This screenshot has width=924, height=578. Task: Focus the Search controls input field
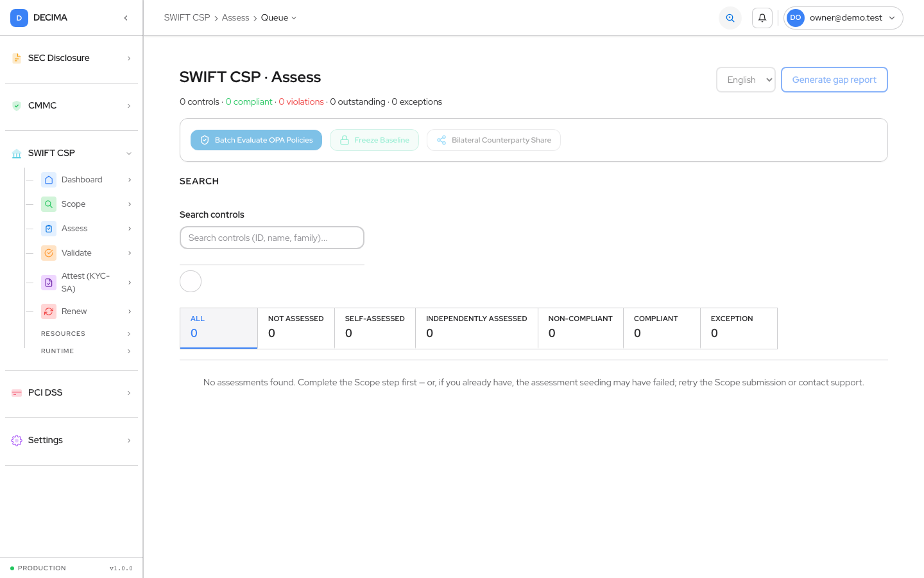[x=272, y=238]
